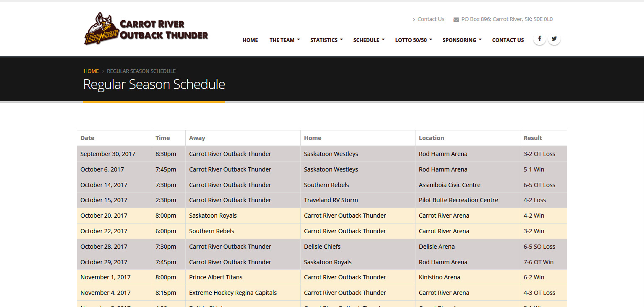
Task: Click the Carrot River Outback Thunder logo
Action: pyautogui.click(x=146, y=29)
